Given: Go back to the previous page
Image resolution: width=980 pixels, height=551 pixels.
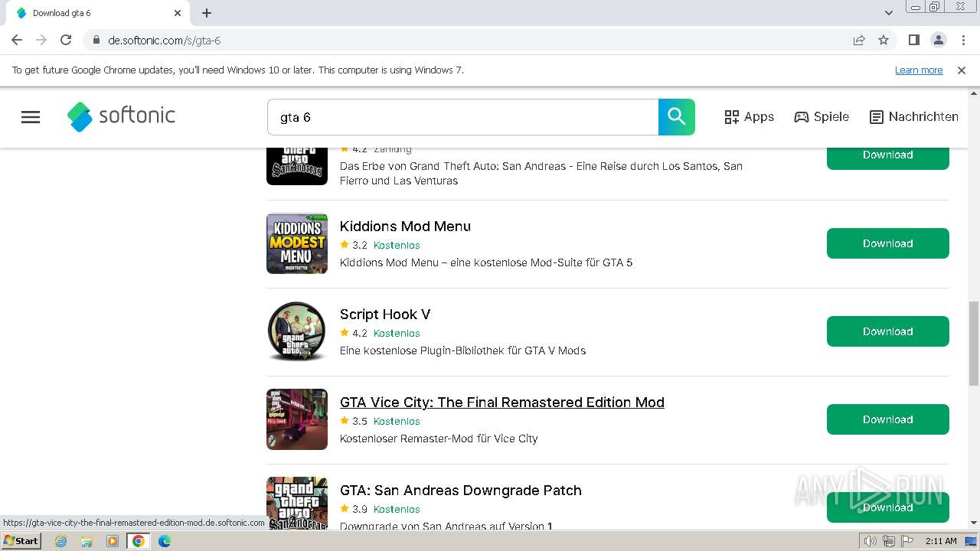Looking at the screenshot, I should 17,40.
